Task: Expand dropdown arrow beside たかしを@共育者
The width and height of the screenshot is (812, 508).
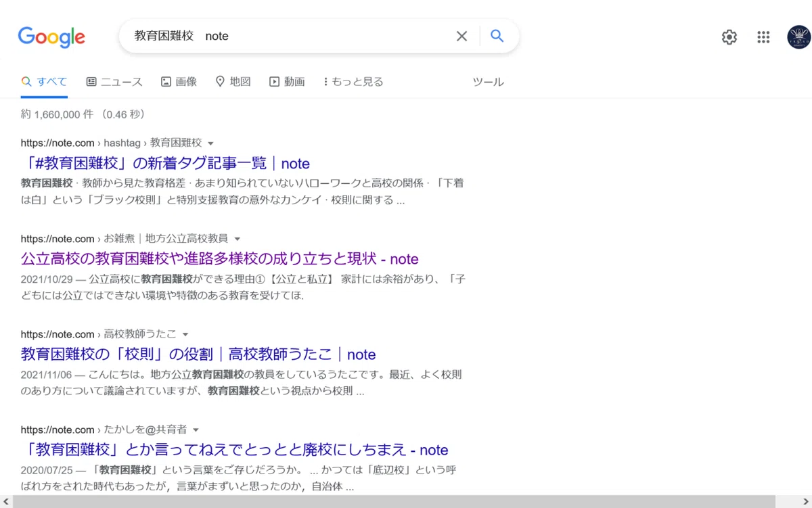Action: tap(196, 430)
